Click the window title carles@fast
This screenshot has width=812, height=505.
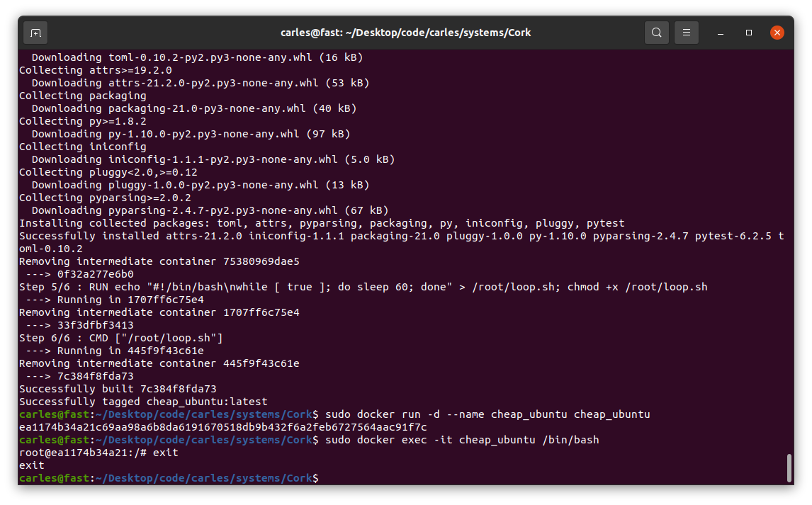(x=405, y=33)
